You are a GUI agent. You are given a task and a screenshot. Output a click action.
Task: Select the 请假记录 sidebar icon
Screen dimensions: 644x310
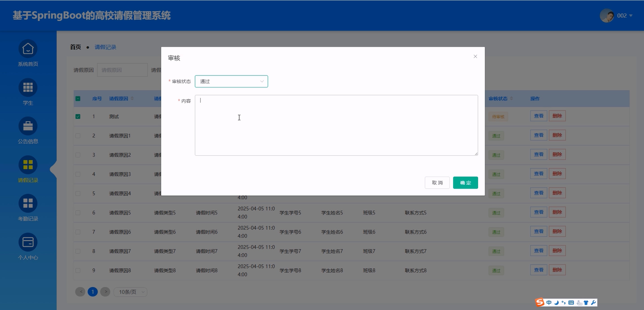point(28,165)
